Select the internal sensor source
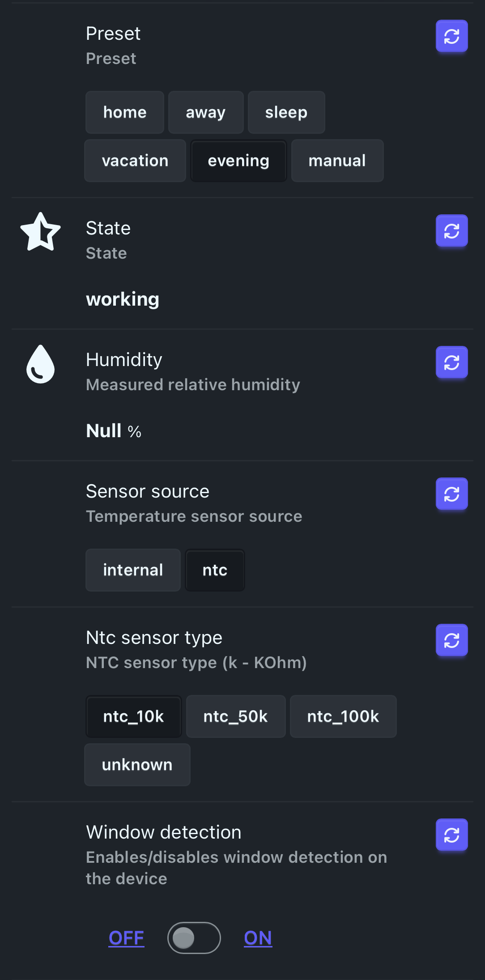The height and width of the screenshot is (980, 485). tap(133, 570)
